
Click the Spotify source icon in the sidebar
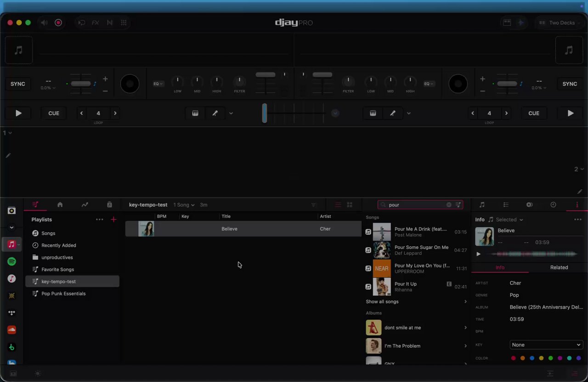[x=11, y=261]
